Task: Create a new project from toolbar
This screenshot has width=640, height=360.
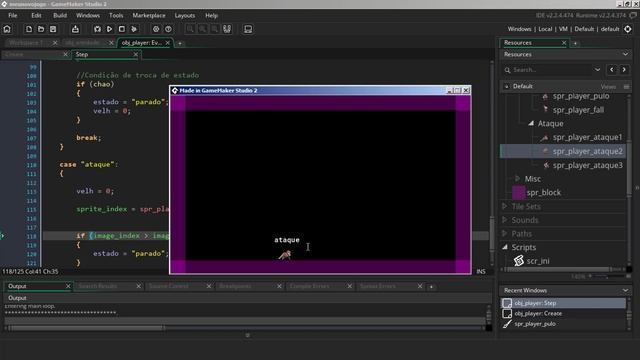Action: [29, 29]
